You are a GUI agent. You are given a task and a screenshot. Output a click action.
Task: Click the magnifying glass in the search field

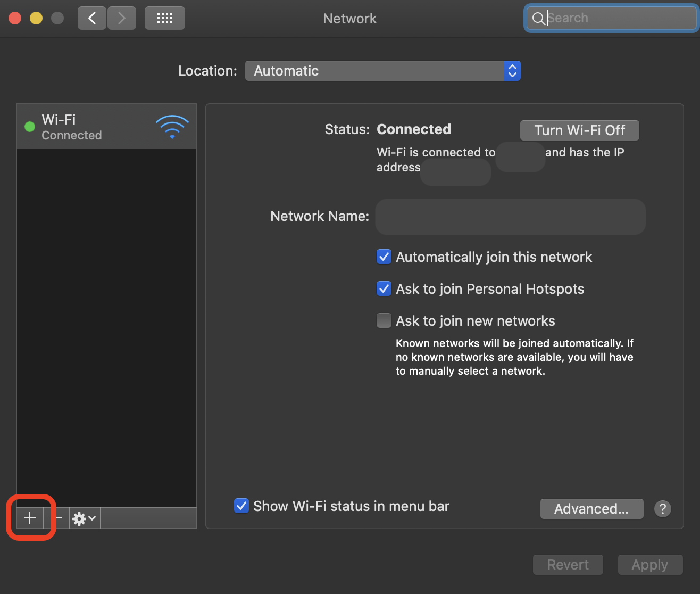point(538,18)
